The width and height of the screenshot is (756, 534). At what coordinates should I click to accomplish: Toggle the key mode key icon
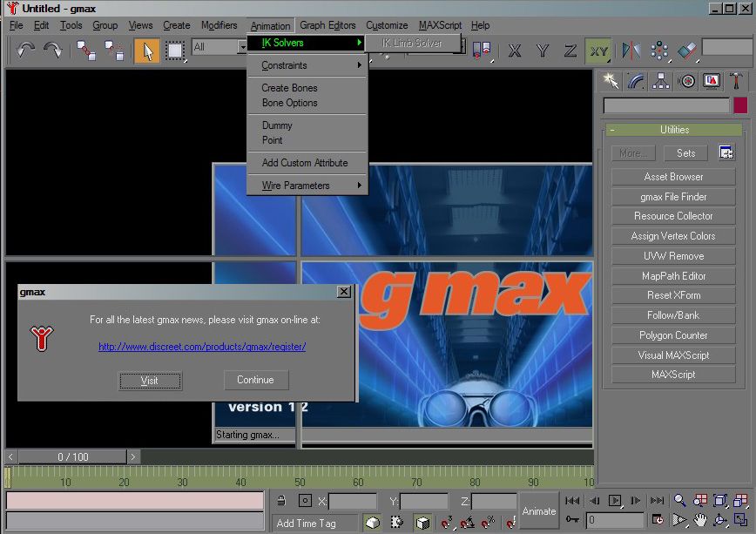click(x=572, y=520)
